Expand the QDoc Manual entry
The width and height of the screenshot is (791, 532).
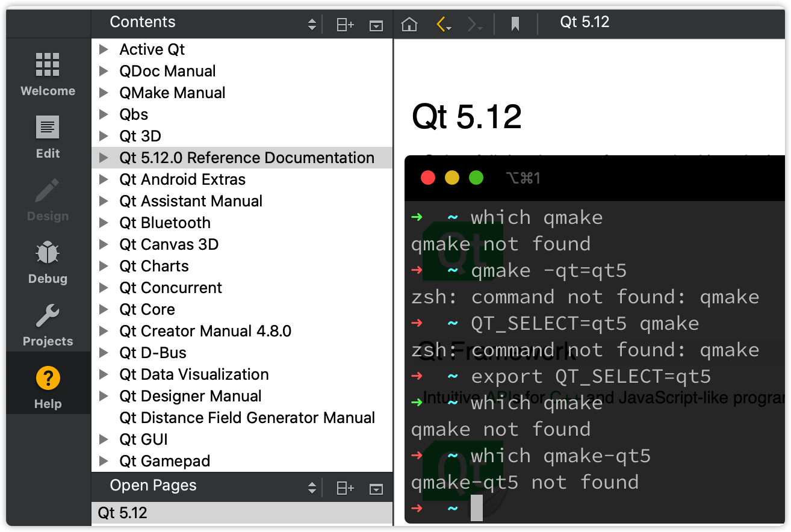pyautogui.click(x=104, y=71)
